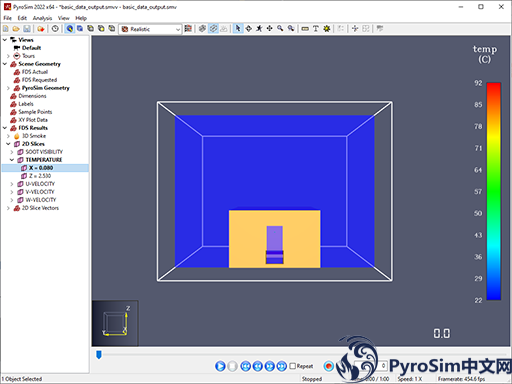
Task: Skip to last frame button
Action: [282, 366]
